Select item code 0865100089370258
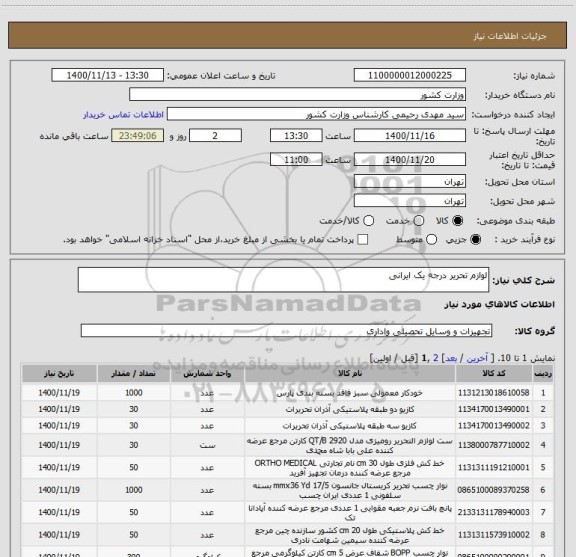Image resolution: width=576 pixels, height=557 pixels. pos(494,490)
